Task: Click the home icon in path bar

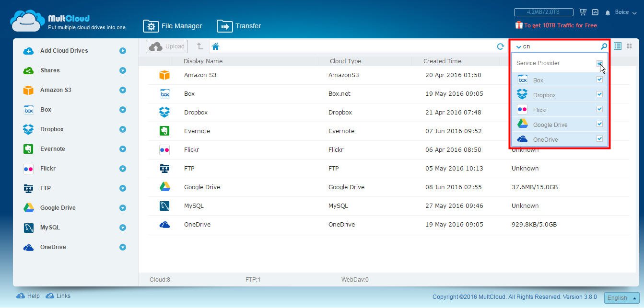Action: pos(215,46)
